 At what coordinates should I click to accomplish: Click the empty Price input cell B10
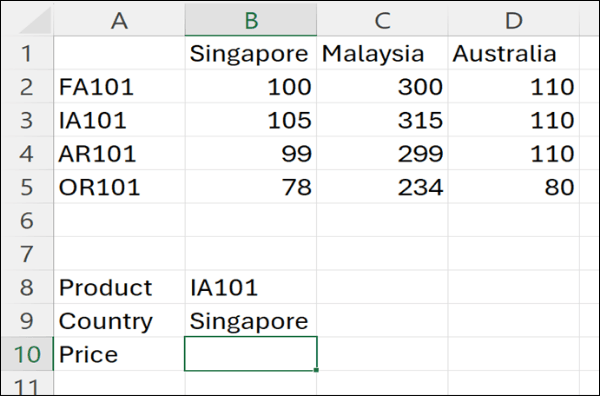(251, 354)
